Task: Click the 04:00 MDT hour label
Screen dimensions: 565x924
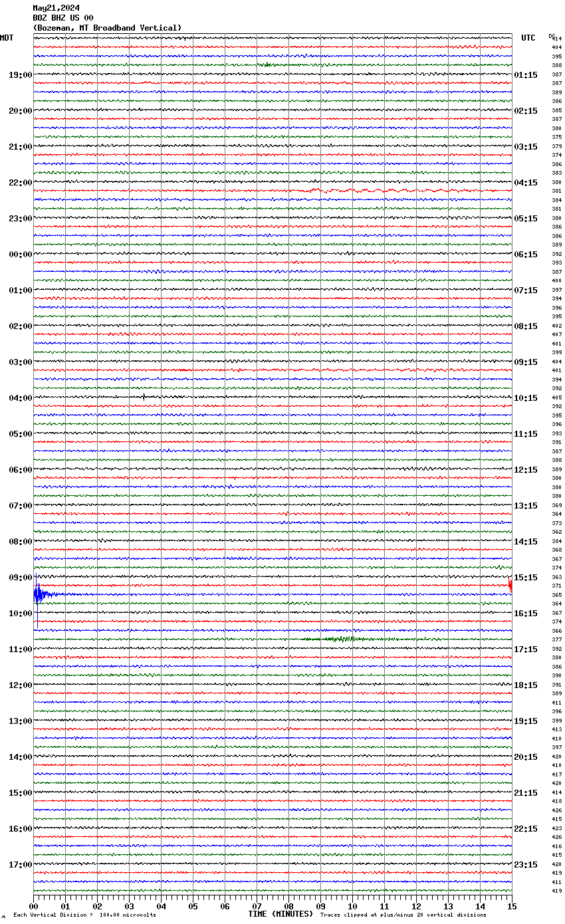Action: (x=20, y=398)
